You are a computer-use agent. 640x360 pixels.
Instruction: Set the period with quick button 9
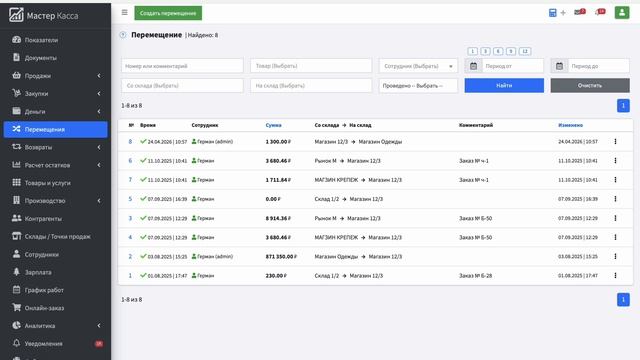[511, 51]
